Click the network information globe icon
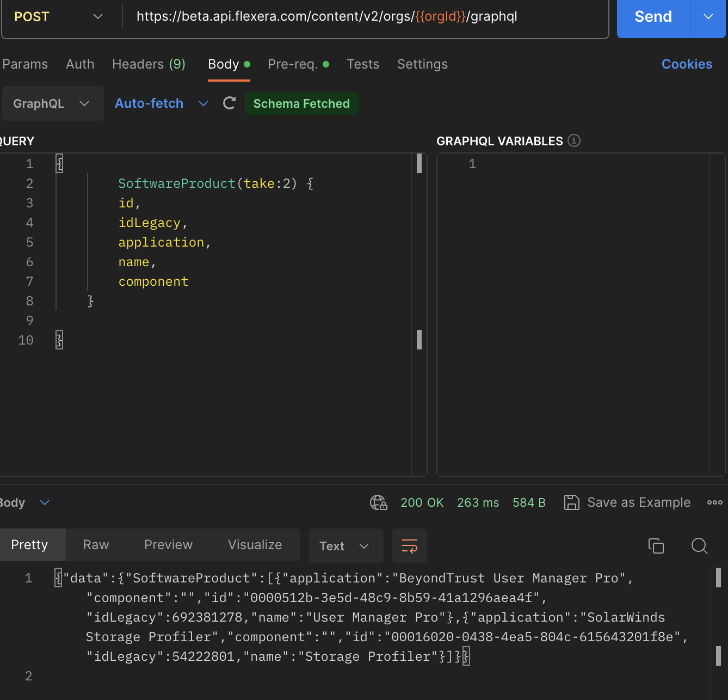 (x=379, y=502)
